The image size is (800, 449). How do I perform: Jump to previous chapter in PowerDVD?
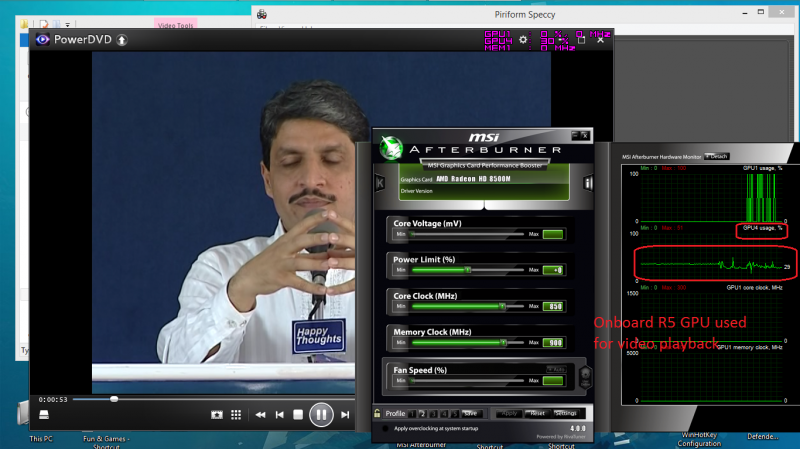[x=280, y=415]
